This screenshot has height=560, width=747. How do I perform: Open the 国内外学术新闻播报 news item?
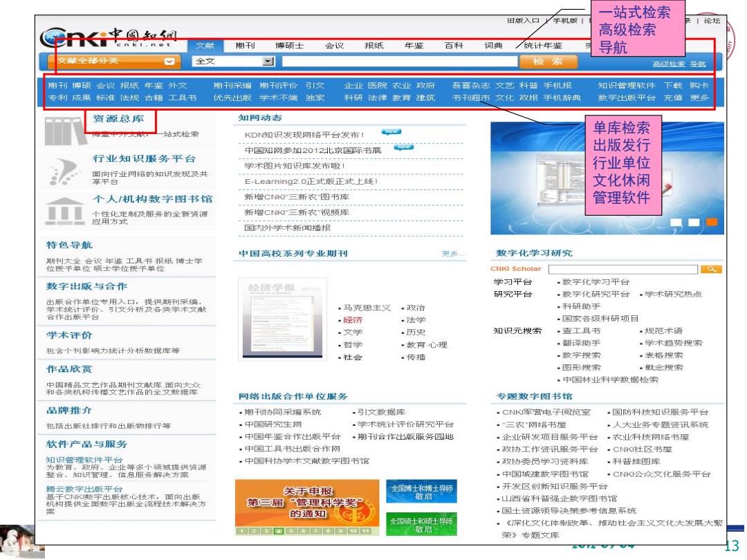(288, 227)
